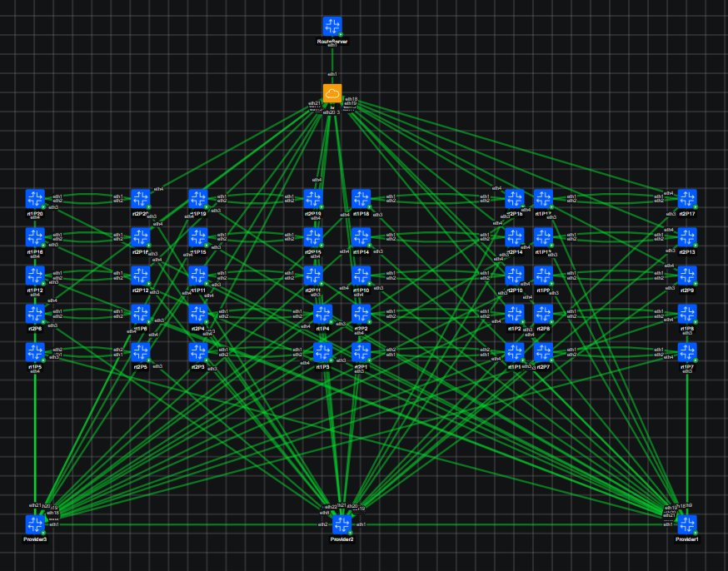Select router node rt2P12
The width and height of the screenshot is (728, 571).
(x=141, y=276)
